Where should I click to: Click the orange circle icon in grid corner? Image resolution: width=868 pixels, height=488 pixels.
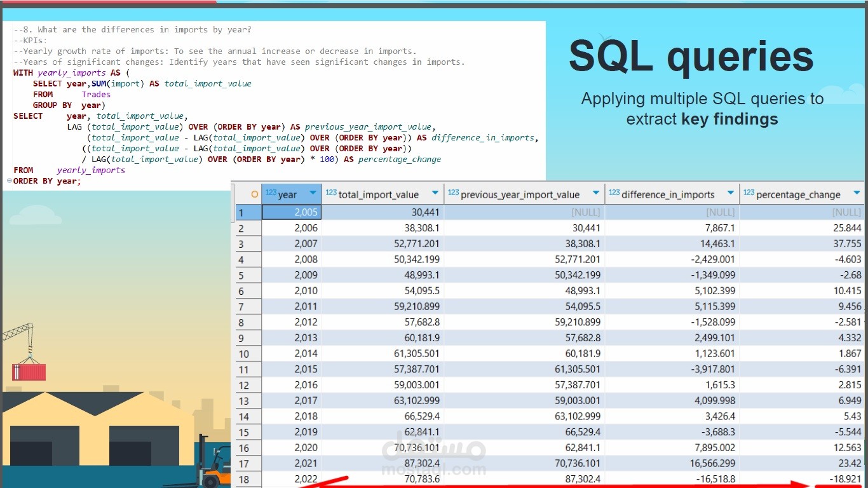255,194
